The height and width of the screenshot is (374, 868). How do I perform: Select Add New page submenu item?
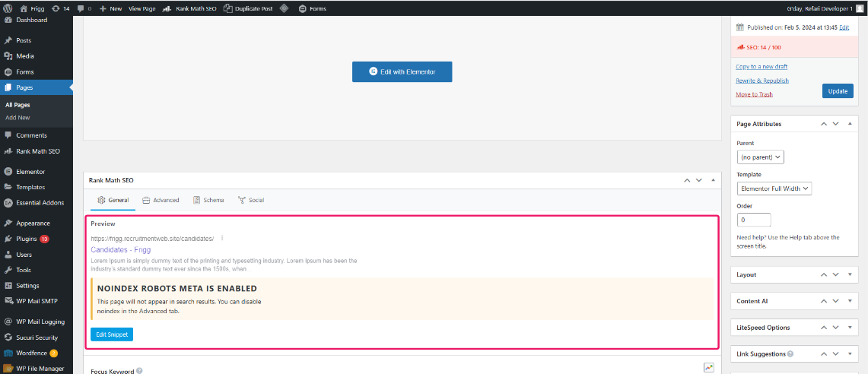[17, 117]
